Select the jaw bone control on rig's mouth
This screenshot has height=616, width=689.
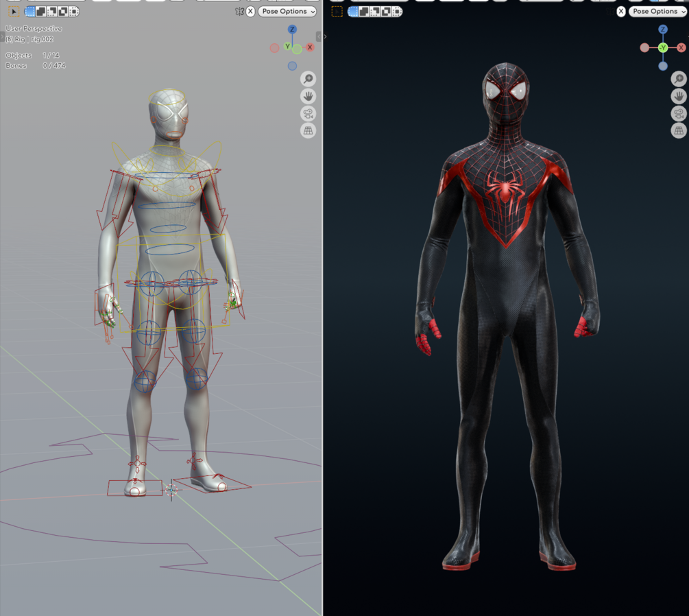pyautogui.click(x=174, y=135)
